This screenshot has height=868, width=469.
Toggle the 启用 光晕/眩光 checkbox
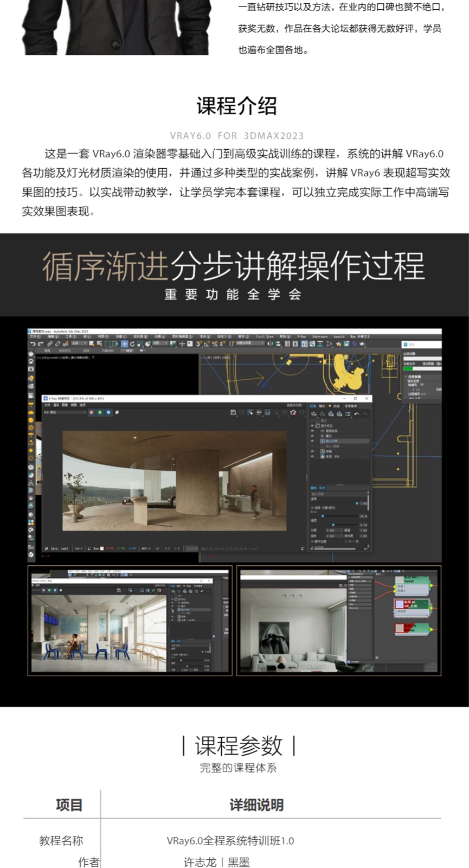point(312,508)
